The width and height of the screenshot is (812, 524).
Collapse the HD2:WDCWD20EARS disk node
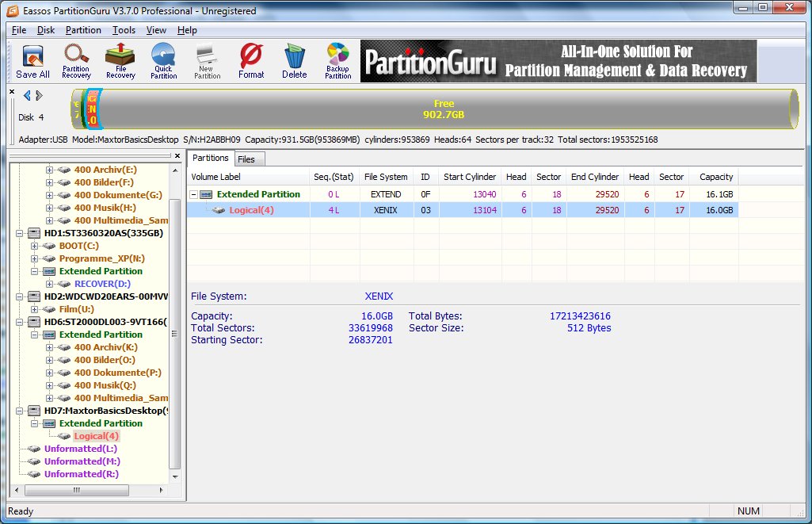[x=20, y=296]
